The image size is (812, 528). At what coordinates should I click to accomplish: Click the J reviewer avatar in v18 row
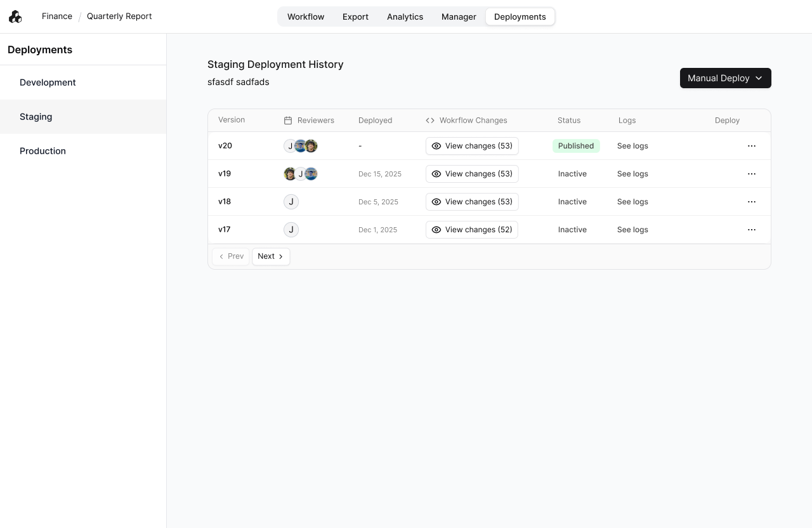pos(291,202)
